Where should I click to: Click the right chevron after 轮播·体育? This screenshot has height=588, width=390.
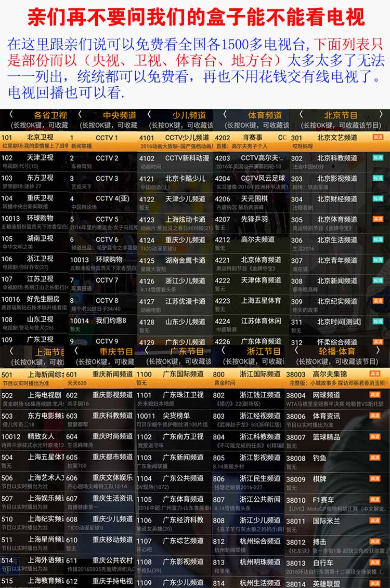[378, 351]
